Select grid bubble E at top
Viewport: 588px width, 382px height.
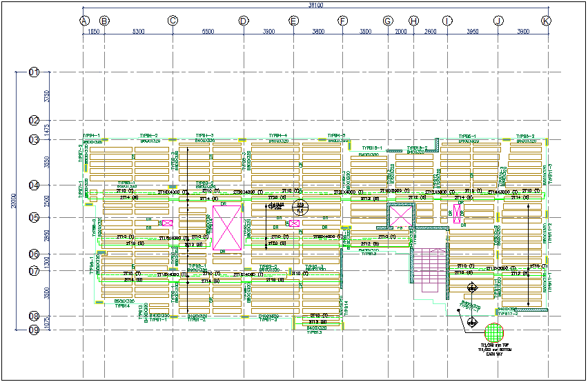point(293,21)
